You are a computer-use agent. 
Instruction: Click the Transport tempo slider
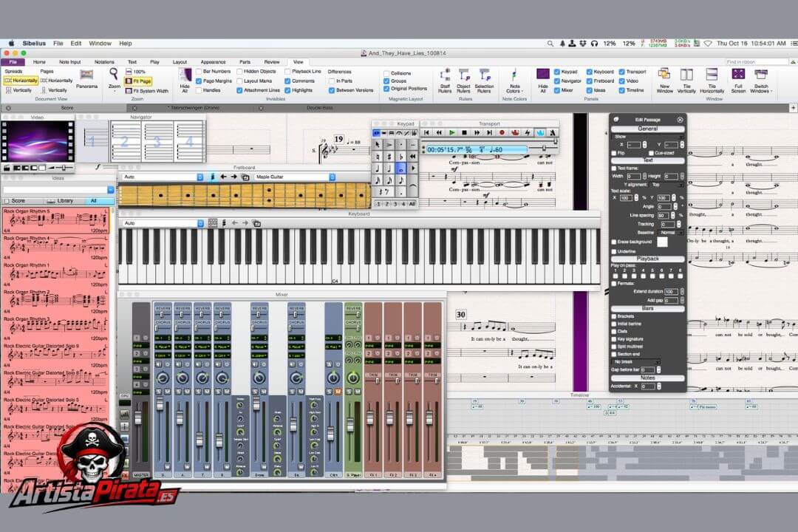pyautogui.click(x=544, y=148)
